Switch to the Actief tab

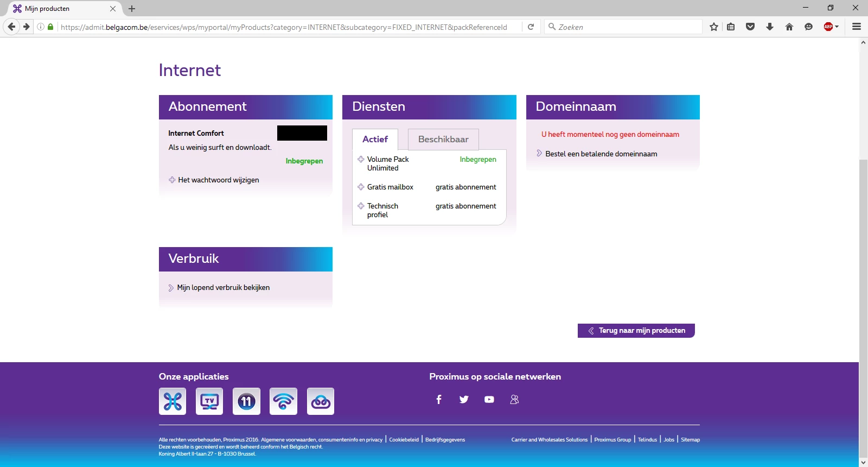click(x=375, y=139)
